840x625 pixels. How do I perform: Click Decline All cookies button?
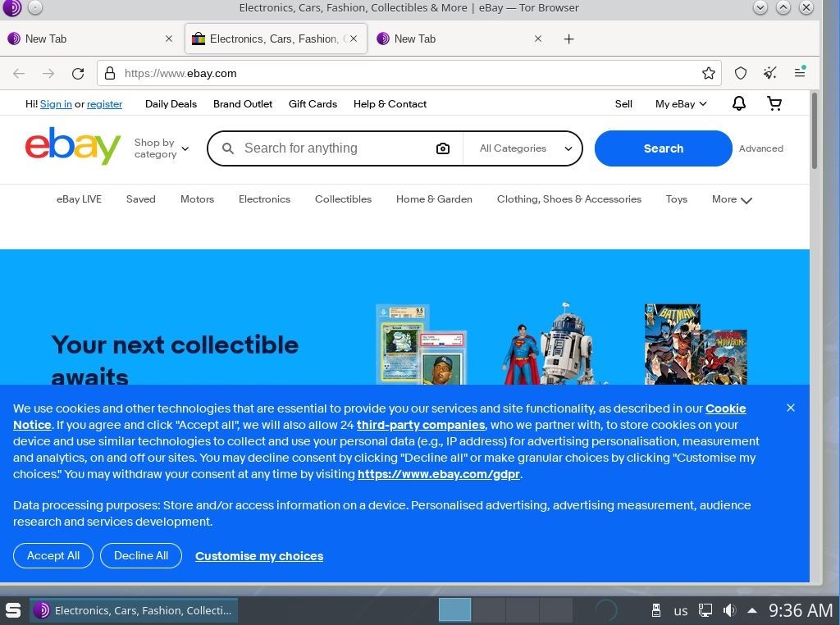141,555
